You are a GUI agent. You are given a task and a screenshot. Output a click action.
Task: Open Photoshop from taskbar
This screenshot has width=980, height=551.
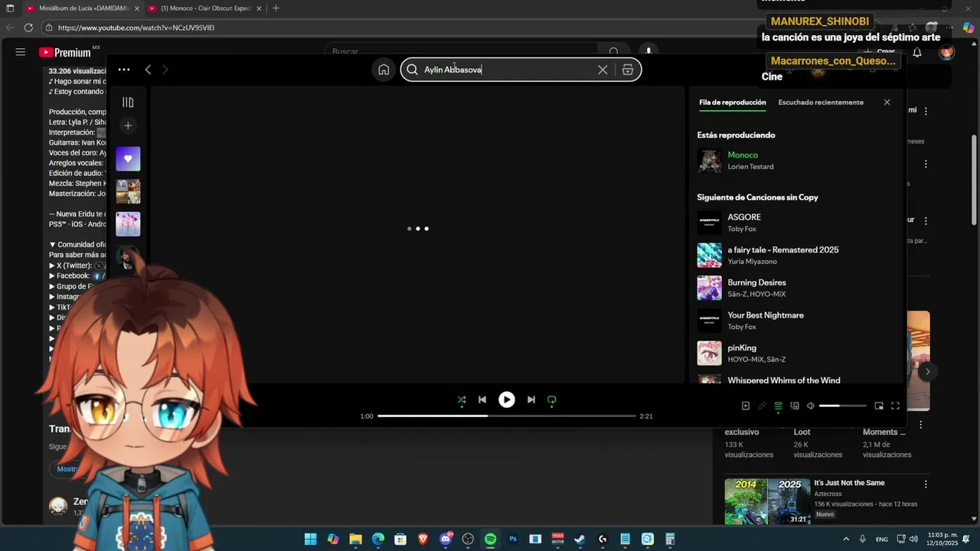tap(513, 540)
